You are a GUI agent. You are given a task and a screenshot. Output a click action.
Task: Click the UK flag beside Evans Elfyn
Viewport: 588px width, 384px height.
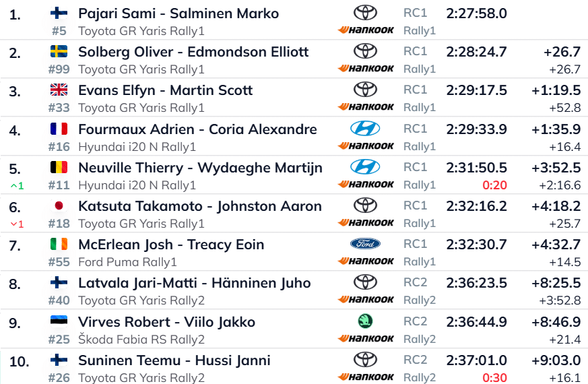(x=59, y=90)
